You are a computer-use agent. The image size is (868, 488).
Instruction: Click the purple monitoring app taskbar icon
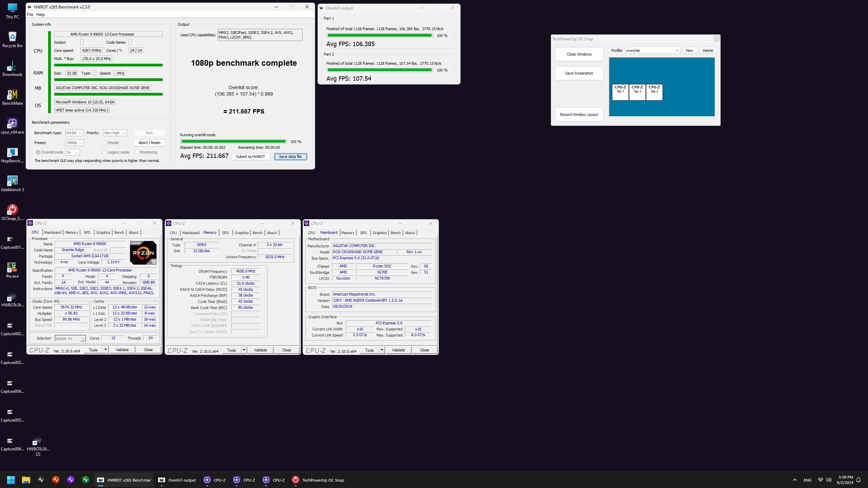[x=71, y=480]
